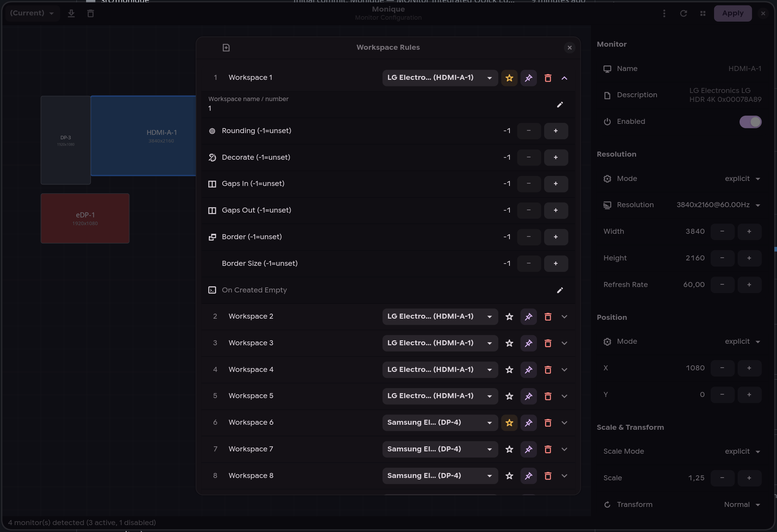
Task: Edit the On Created Empty command
Action: click(560, 290)
